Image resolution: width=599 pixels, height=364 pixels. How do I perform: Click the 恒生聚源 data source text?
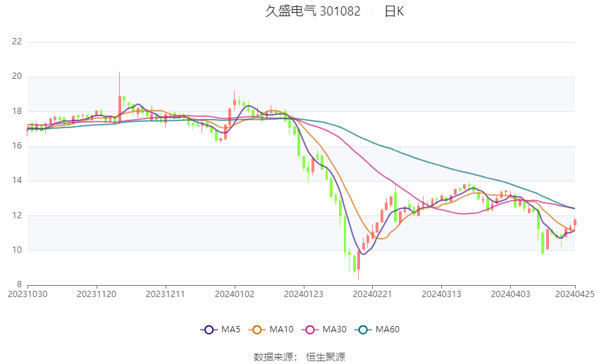point(326,357)
